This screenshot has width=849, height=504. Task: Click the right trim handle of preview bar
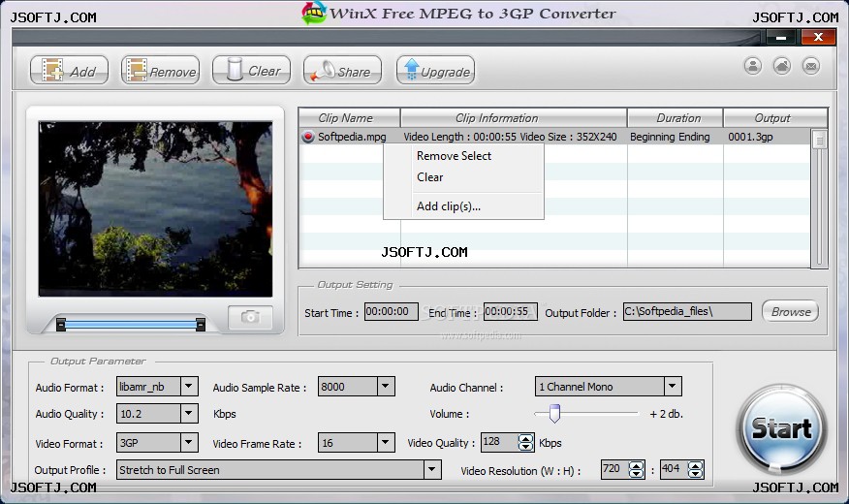point(201,325)
